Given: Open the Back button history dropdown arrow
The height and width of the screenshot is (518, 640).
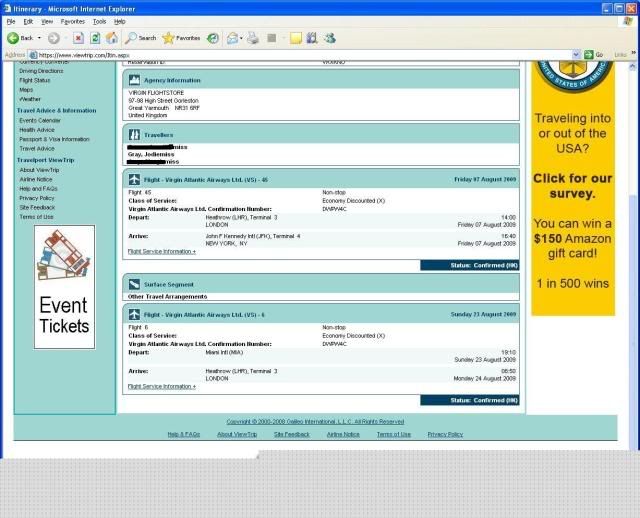Looking at the screenshot, I should [x=39, y=38].
